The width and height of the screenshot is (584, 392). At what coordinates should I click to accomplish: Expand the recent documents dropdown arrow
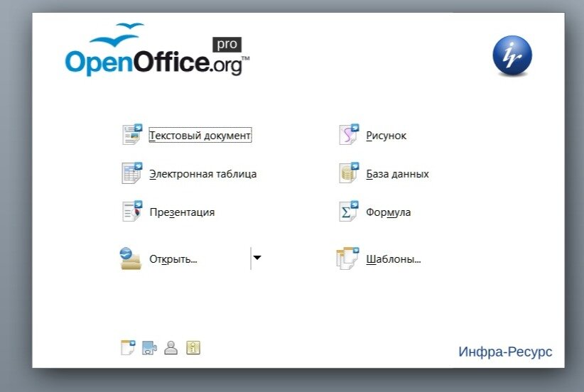(x=257, y=258)
